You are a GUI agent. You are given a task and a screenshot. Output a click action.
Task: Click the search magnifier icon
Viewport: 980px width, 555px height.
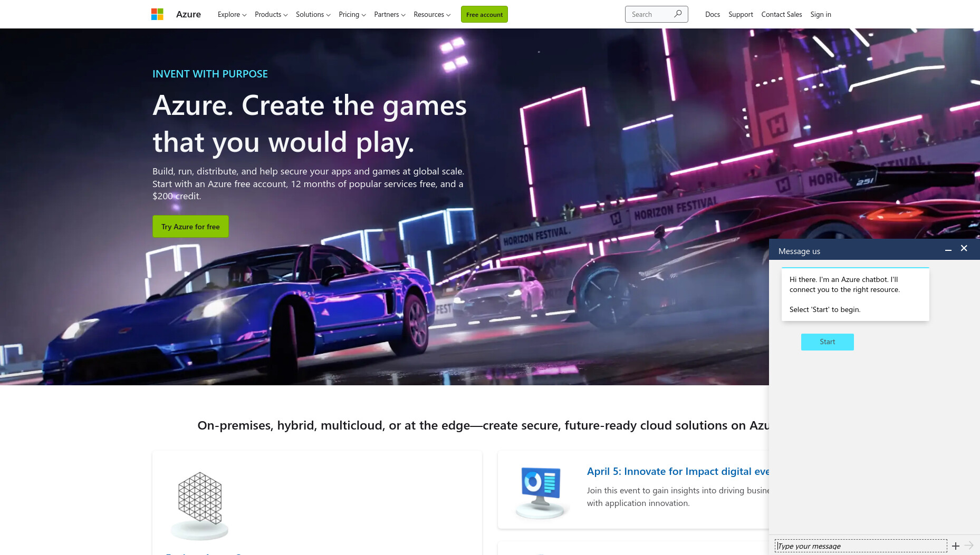678,14
